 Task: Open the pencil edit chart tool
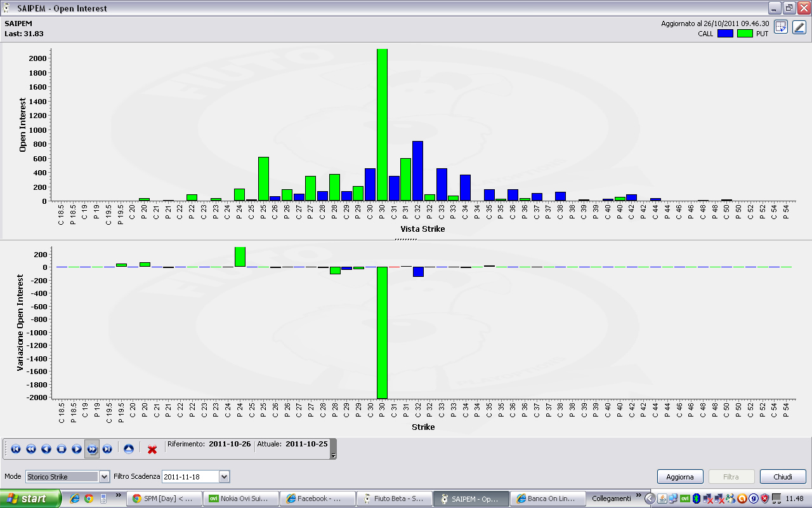[799, 27]
